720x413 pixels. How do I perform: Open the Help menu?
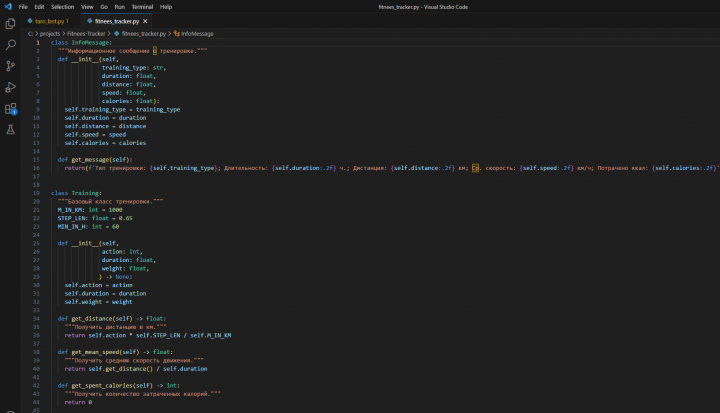[x=166, y=6]
